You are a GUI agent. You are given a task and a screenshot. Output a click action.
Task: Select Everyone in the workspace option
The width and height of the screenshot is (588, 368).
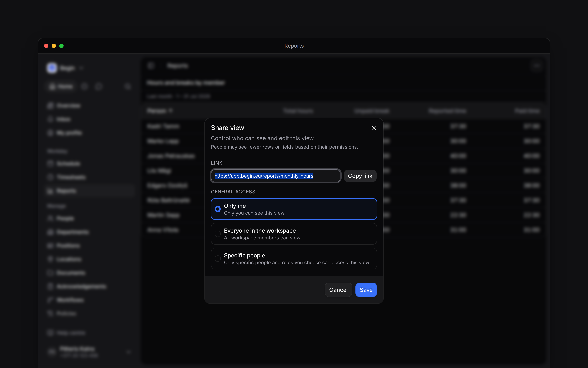pyautogui.click(x=294, y=234)
